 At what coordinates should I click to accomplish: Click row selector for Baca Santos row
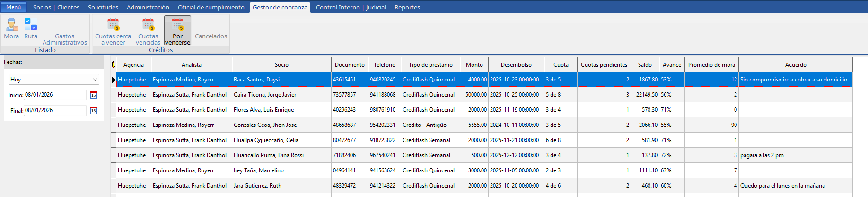(x=114, y=80)
